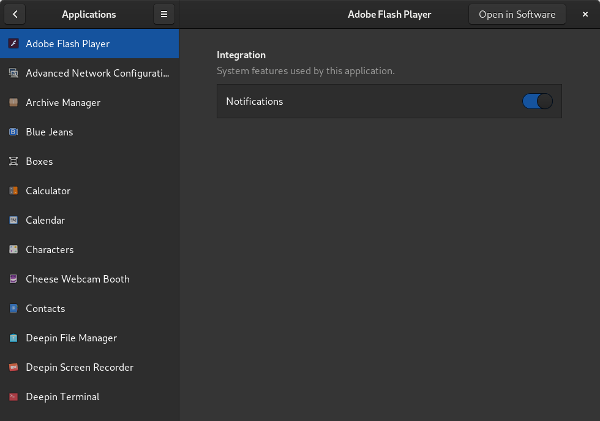Click the Notifications row label
The image size is (600, 421).
[254, 101]
